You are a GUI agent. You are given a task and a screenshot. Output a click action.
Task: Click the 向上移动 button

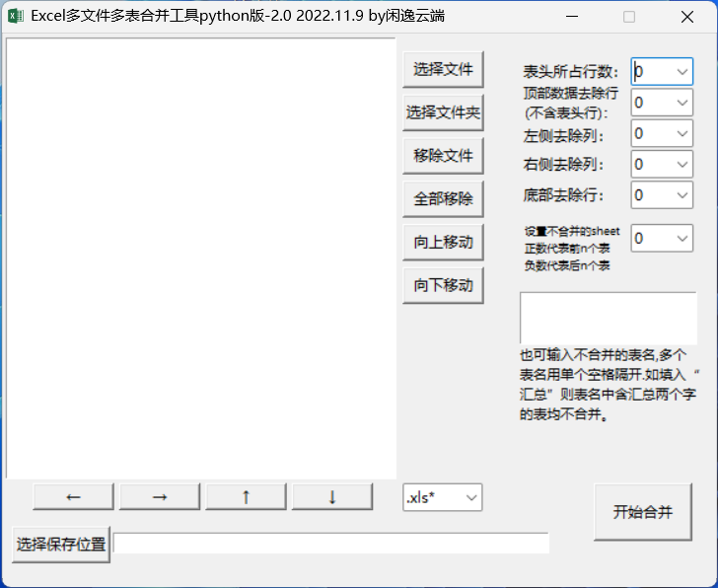[443, 243]
